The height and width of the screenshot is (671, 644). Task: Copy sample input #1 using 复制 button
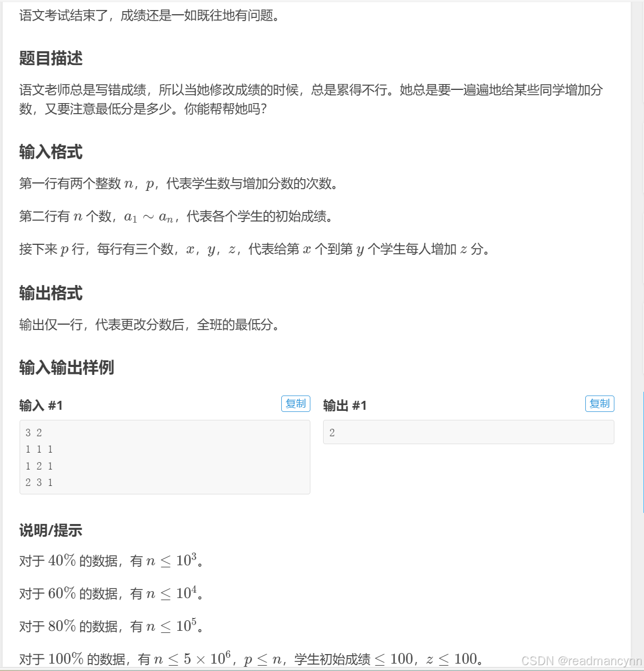click(x=296, y=403)
